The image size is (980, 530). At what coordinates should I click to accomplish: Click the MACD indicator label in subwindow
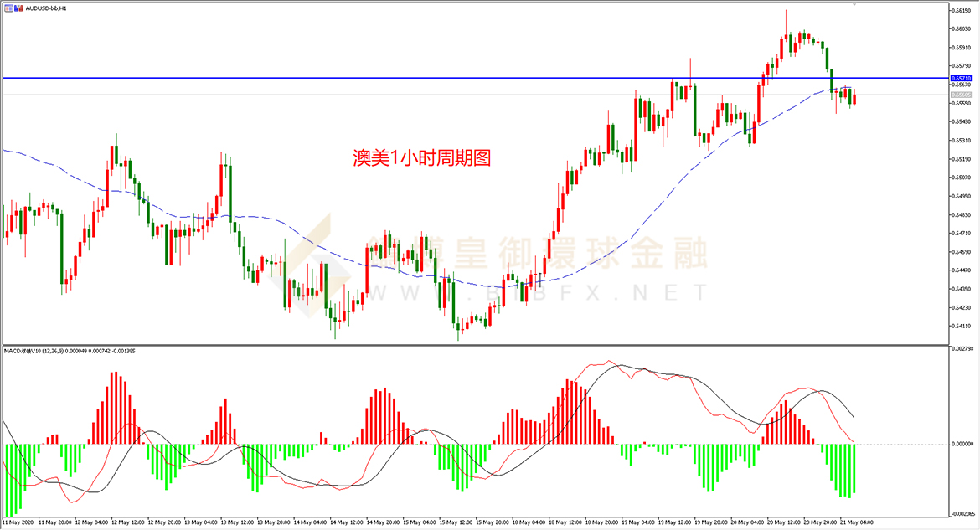coord(70,351)
